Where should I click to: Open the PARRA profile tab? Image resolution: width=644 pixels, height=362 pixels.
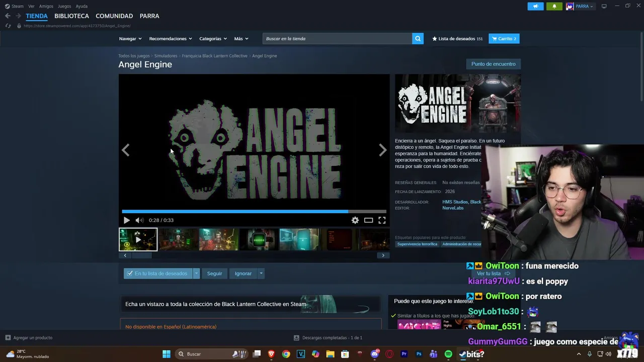[149, 16]
